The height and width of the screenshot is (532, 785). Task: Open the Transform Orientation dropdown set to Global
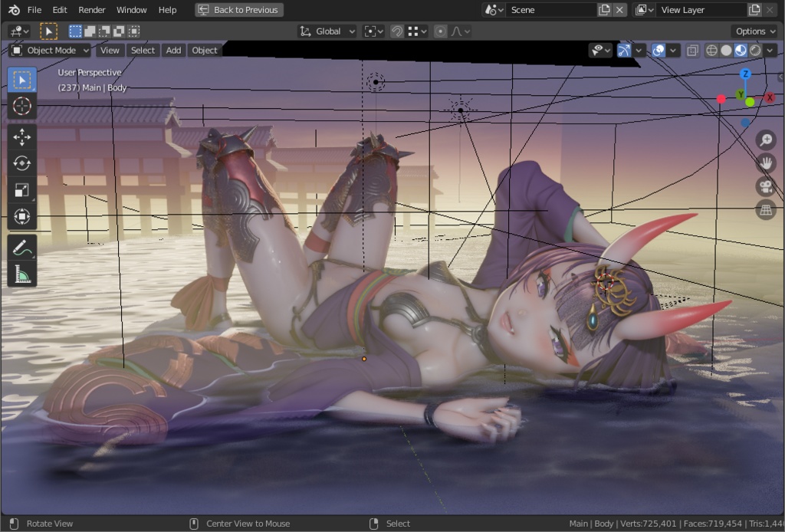coord(327,31)
